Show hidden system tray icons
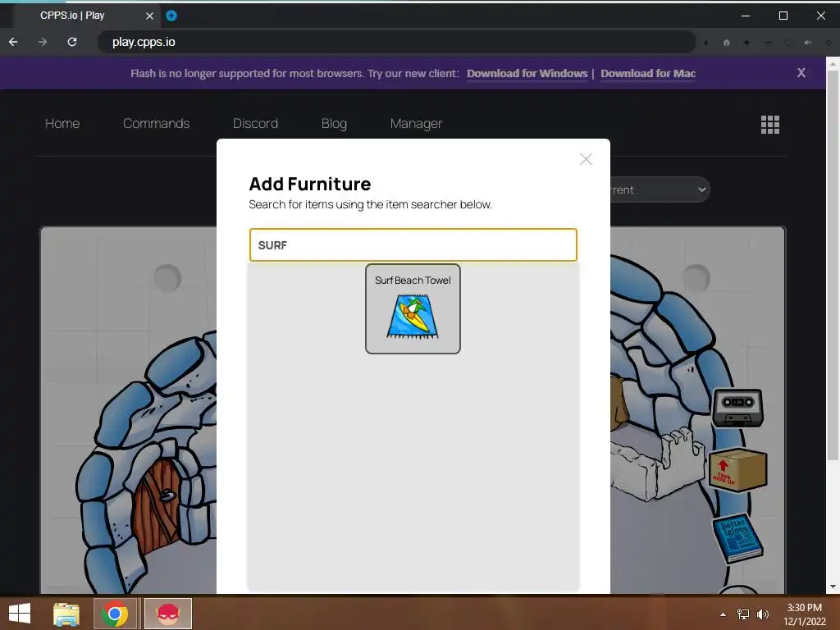Screen dimensions: 840x630 tap(723, 614)
